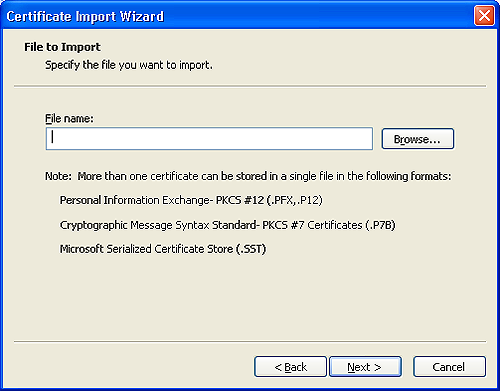
Task: Open the Browse... file picker
Action: pos(418,139)
